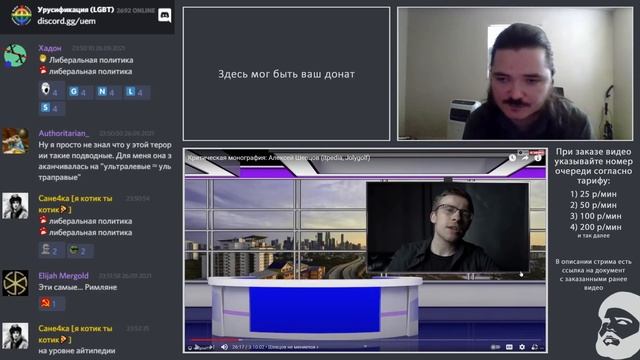Toggle the L letter reaction
640x360 pixels.
click(x=136, y=92)
